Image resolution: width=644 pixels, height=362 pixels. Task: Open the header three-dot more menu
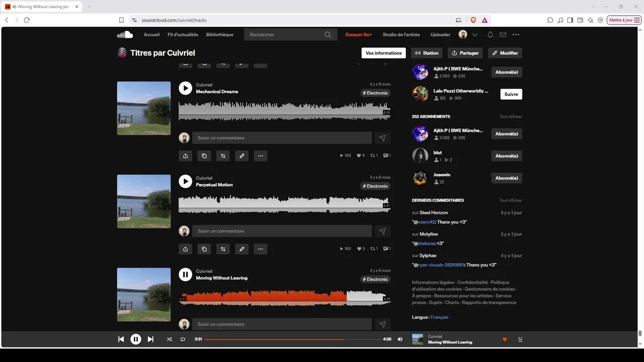(x=516, y=35)
